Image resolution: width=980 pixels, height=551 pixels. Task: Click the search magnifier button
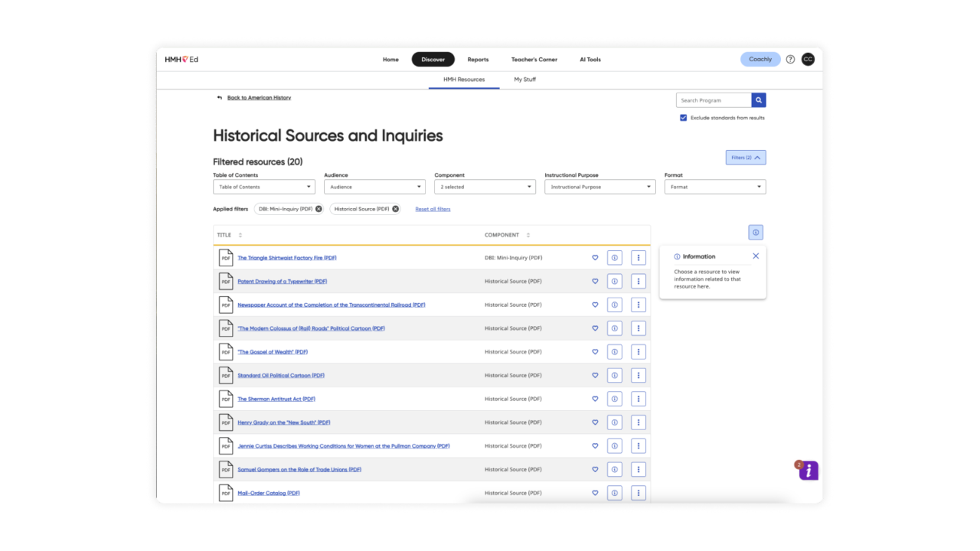point(759,100)
